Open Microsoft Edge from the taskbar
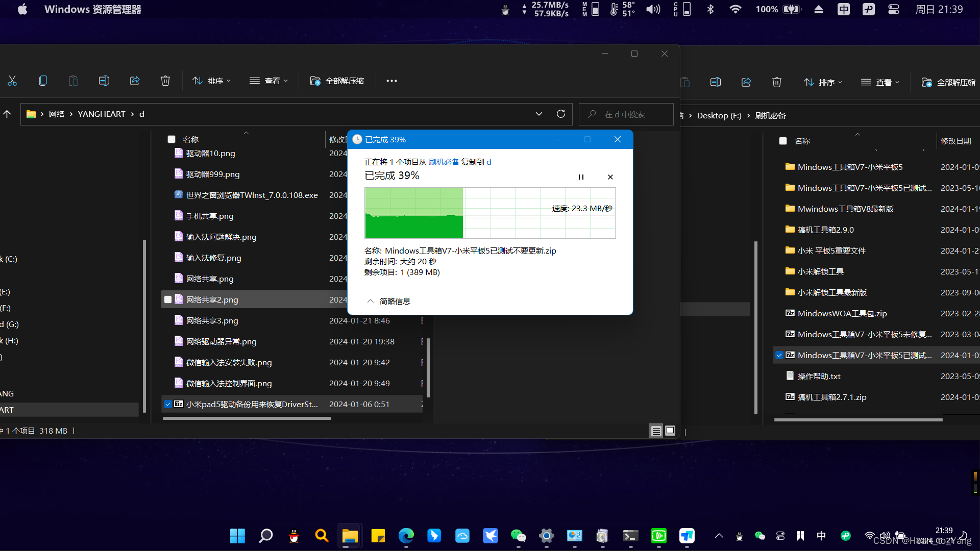This screenshot has width=980, height=551. coord(406,536)
